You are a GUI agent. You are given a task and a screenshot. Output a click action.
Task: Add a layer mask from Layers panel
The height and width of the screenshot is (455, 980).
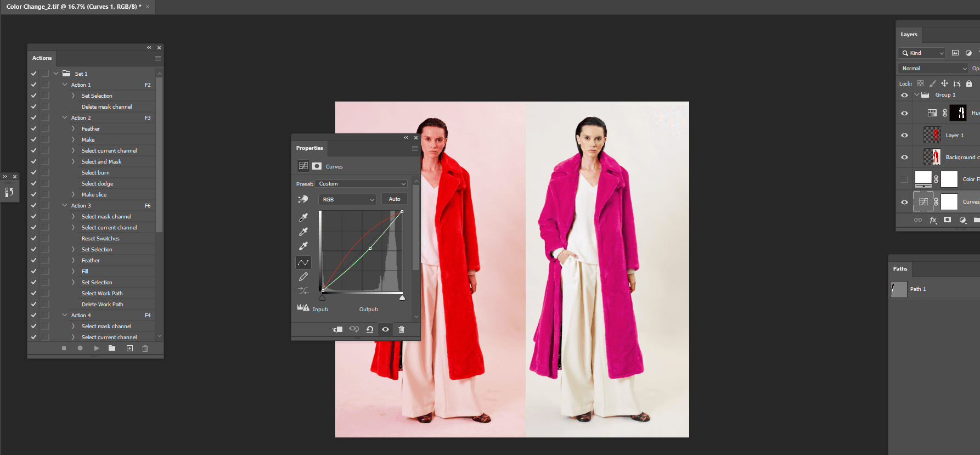pos(947,220)
